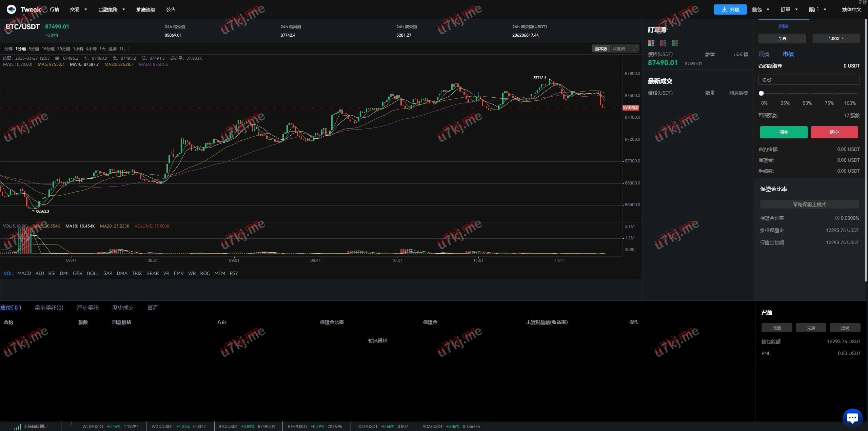Image resolution: width=868 pixels, height=431 pixels.
Task: Click the blue 充值 deposit button
Action: 730,9
